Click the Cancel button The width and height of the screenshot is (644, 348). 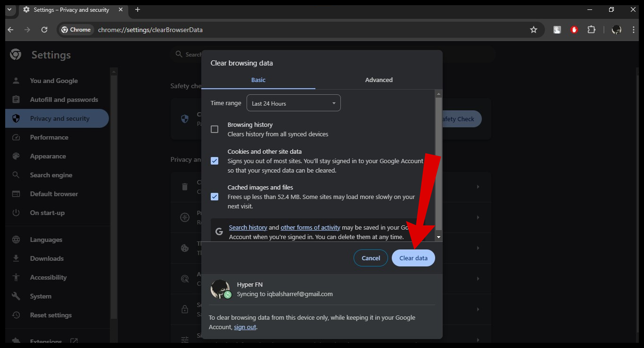point(371,258)
